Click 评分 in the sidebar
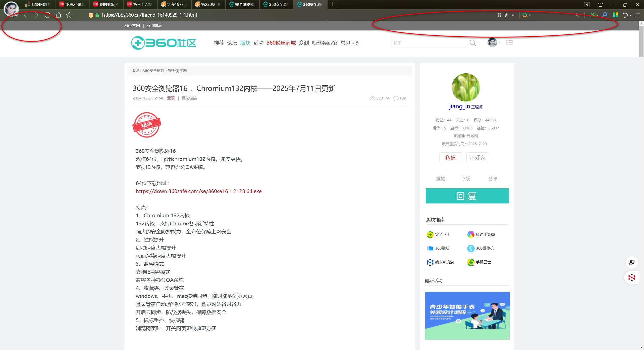 [x=467, y=179]
